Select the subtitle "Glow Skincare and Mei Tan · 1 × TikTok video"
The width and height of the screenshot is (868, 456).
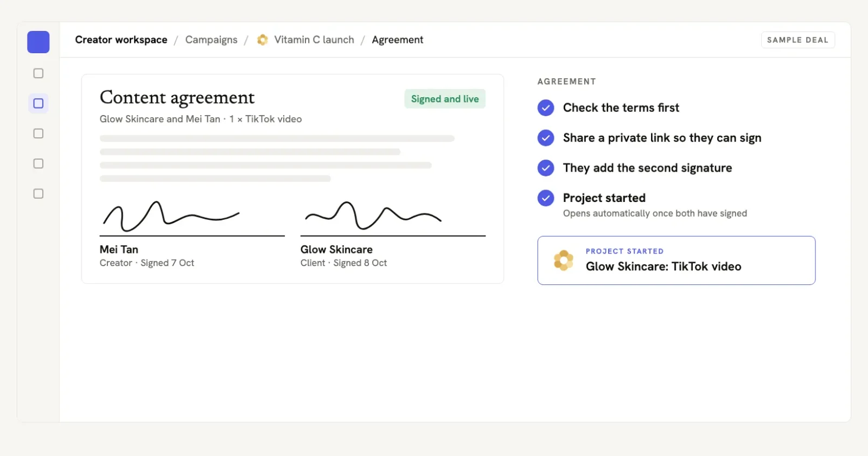point(201,119)
